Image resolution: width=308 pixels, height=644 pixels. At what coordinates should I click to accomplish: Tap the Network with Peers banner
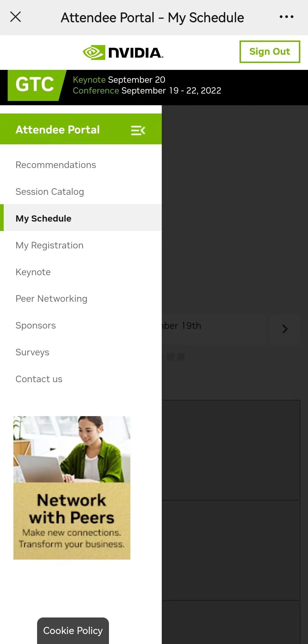pyautogui.click(x=72, y=488)
